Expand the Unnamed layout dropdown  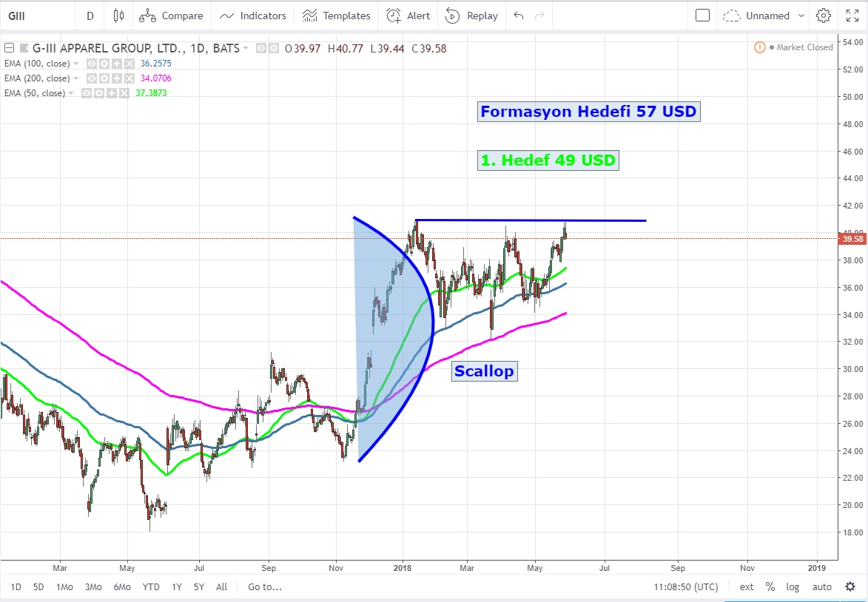(757, 16)
